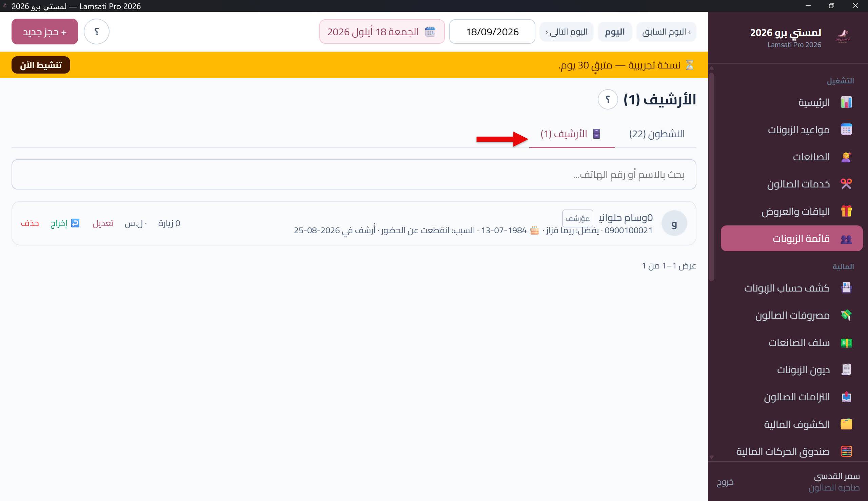
Task: Open الصانعات staff icon
Action: tap(846, 157)
